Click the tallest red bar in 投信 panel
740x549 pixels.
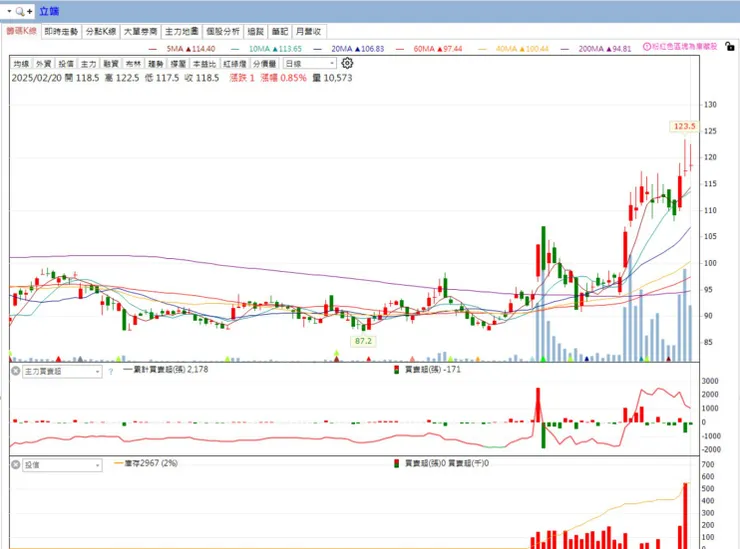685,515
